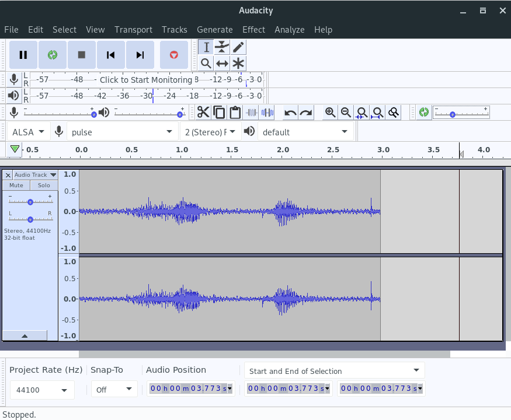Click the Pause playback button

click(23, 55)
